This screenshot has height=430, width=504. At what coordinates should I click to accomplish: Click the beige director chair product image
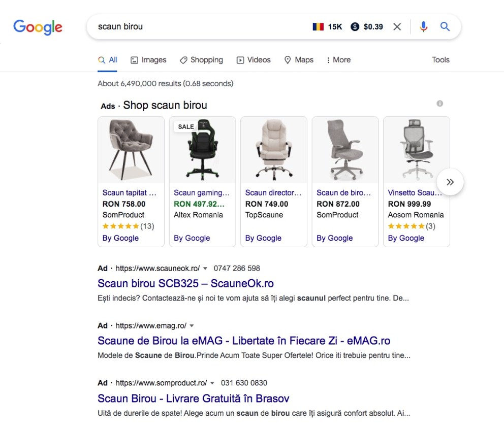274,150
